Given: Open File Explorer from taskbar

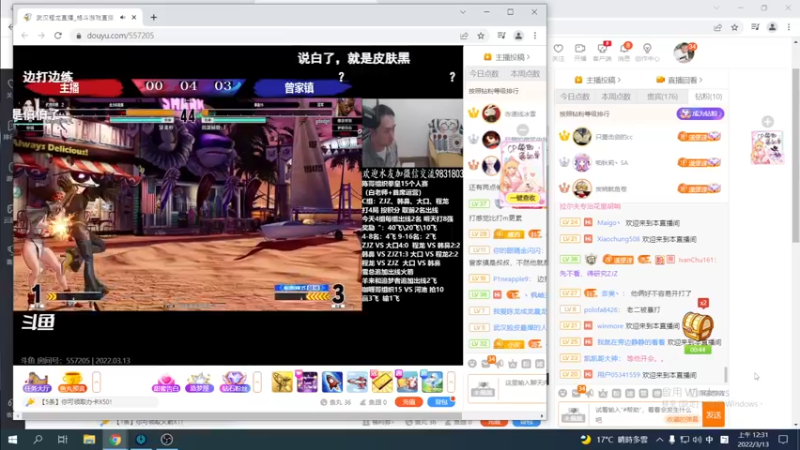Looking at the screenshot, I should click(x=89, y=439).
